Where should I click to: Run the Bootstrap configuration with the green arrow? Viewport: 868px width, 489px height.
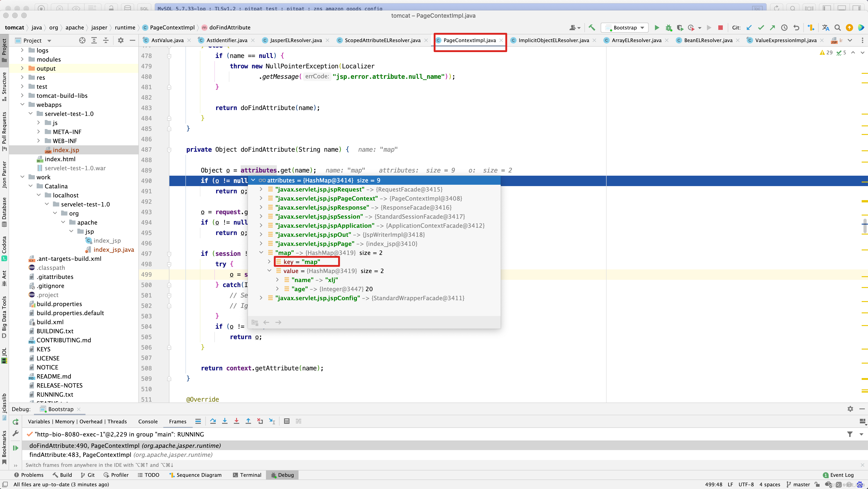coord(657,28)
